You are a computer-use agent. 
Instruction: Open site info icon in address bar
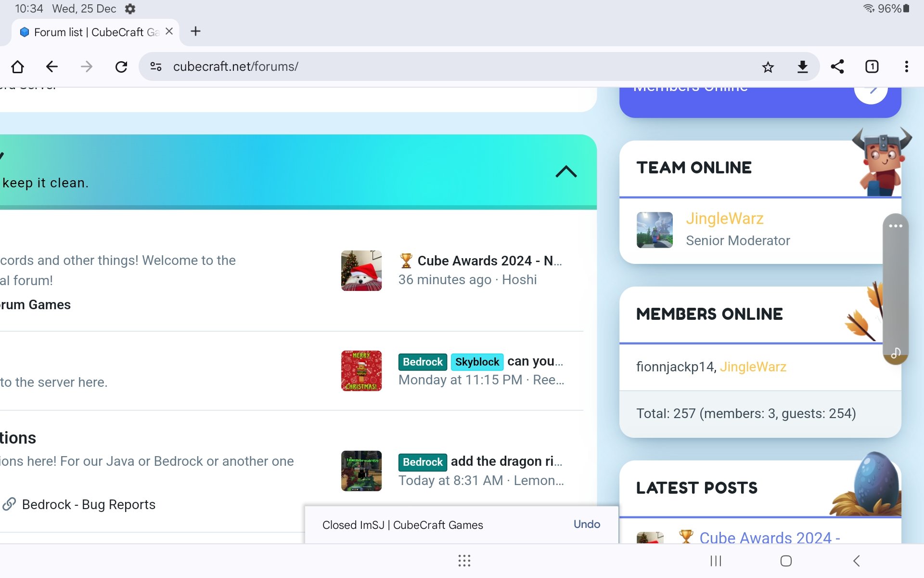click(156, 66)
